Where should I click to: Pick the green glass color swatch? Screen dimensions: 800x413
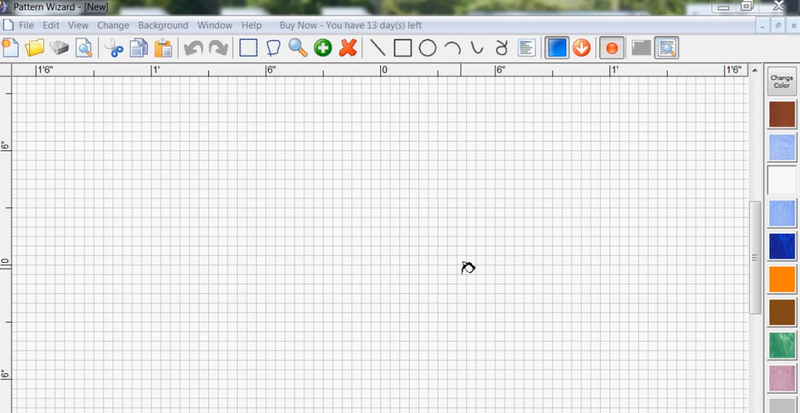[x=782, y=346]
